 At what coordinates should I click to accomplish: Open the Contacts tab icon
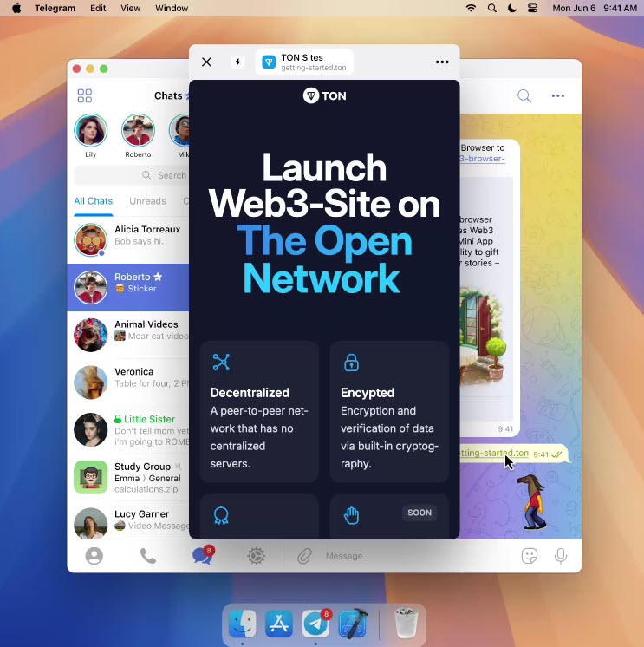94,556
